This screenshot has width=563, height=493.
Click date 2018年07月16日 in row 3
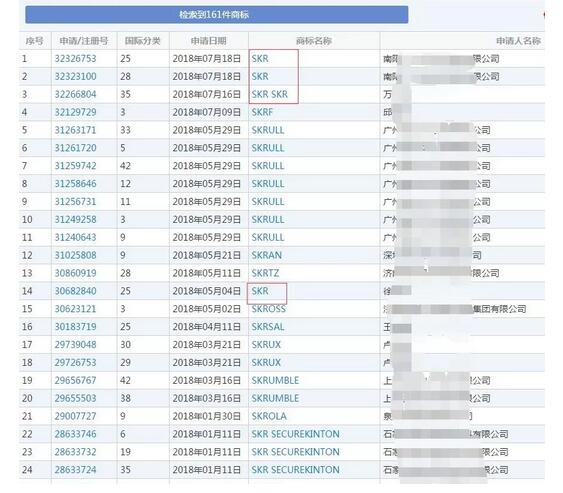pyautogui.click(x=207, y=94)
